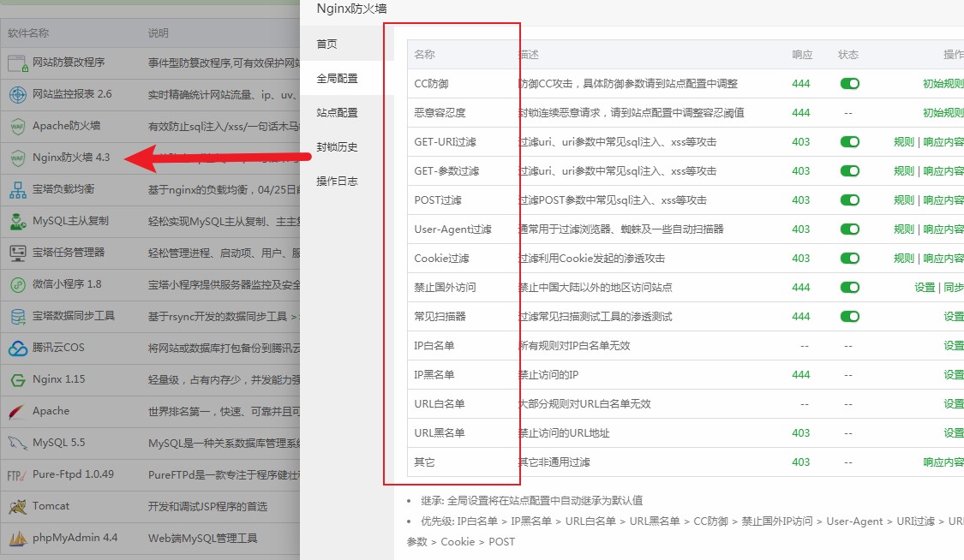Click Tomcat software name

(x=51, y=506)
